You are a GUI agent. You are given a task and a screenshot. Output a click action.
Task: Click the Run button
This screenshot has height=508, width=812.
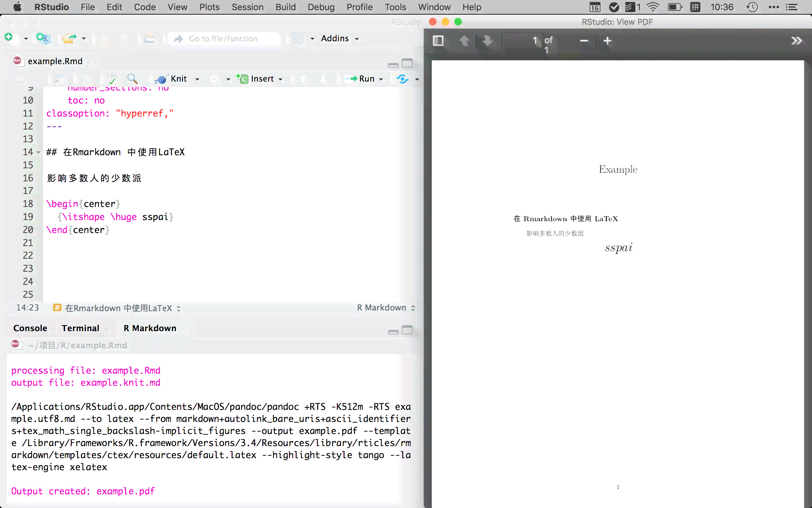click(x=360, y=79)
